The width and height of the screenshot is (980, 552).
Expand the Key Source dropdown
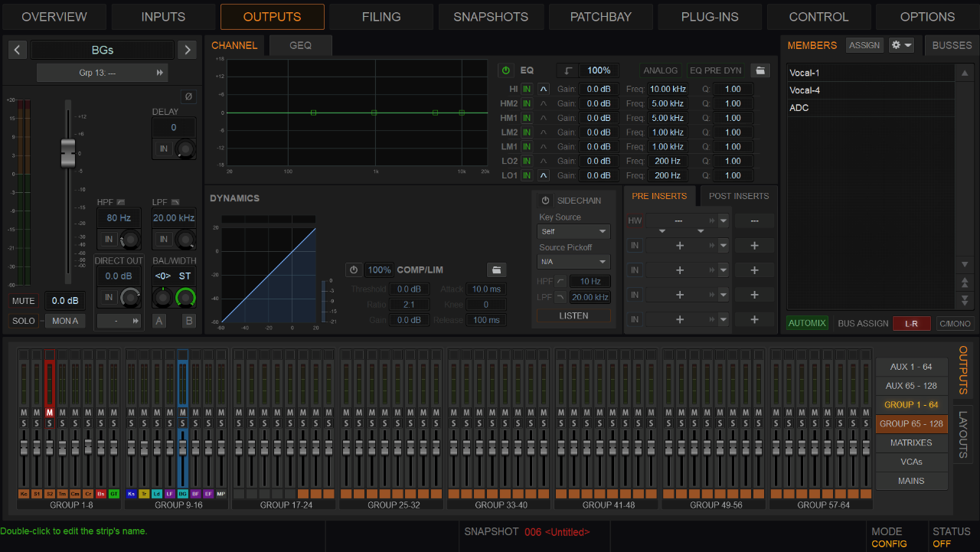click(x=573, y=231)
